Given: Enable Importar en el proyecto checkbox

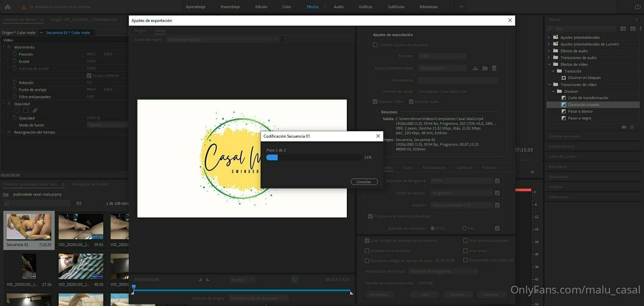Looking at the screenshot, I should point(367,250).
